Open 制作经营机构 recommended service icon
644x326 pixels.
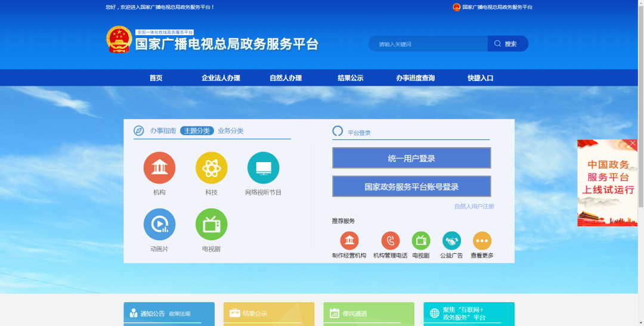[349, 241]
